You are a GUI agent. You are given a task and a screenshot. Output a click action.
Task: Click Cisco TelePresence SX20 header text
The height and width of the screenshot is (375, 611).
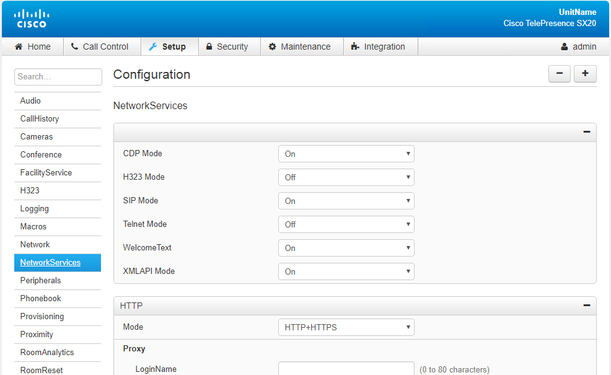pos(549,23)
